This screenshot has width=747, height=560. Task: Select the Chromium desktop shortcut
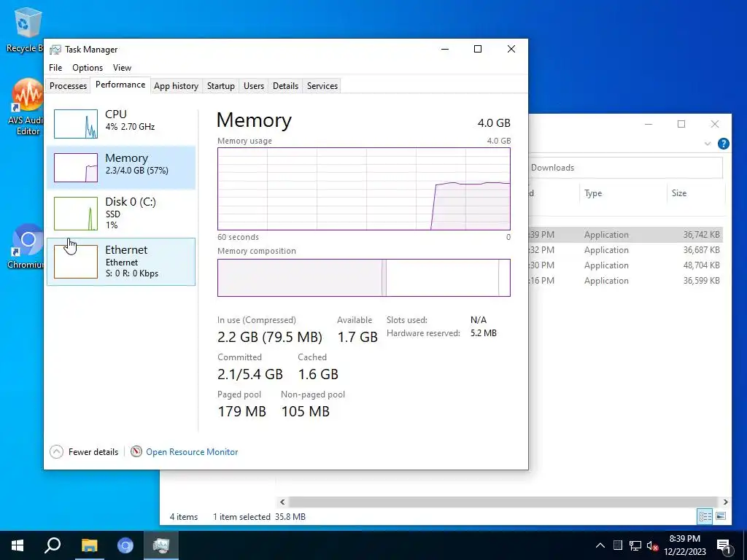coord(26,246)
